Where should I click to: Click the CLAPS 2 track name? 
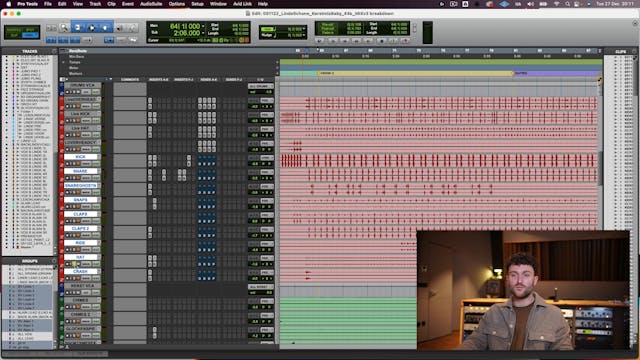(80, 229)
